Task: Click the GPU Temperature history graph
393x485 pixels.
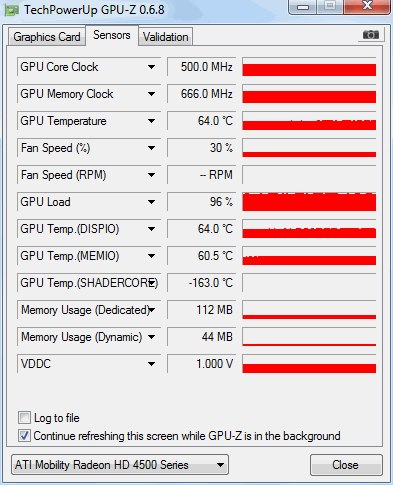Action: [309, 121]
